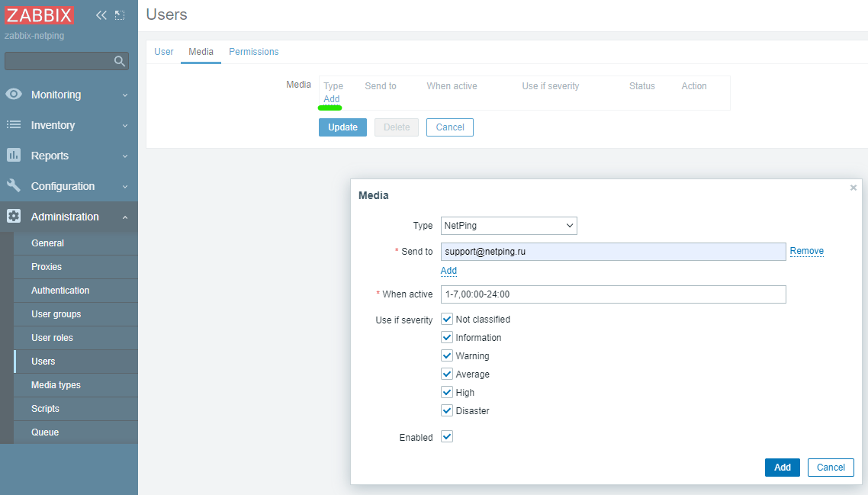The height and width of the screenshot is (495, 868).
Task: Click the search magnifier icon
Action: [119, 61]
